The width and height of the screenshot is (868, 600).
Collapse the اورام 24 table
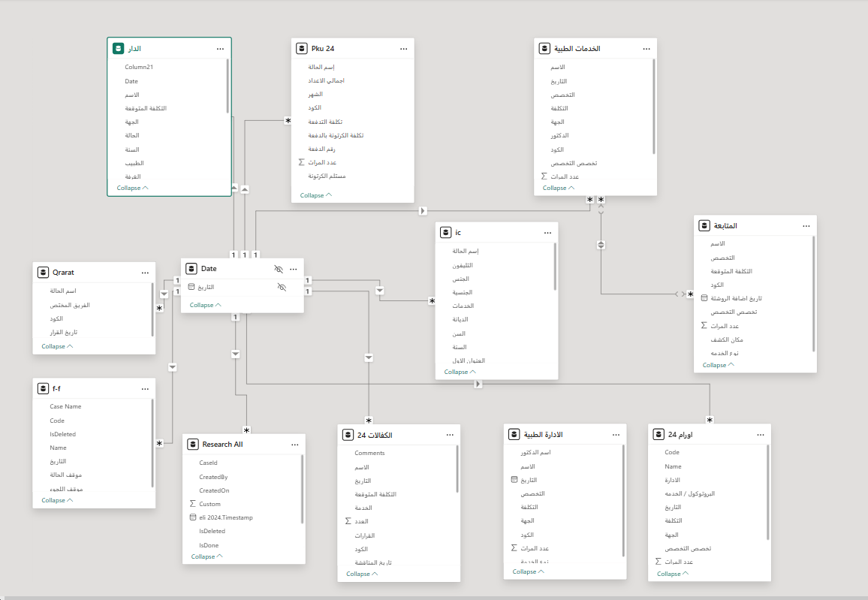point(673,574)
